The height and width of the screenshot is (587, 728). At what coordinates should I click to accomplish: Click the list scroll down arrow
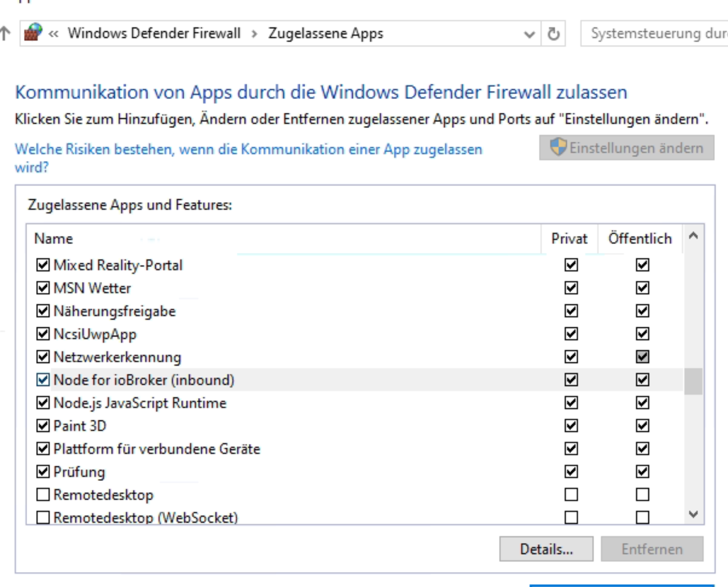pyautogui.click(x=693, y=514)
